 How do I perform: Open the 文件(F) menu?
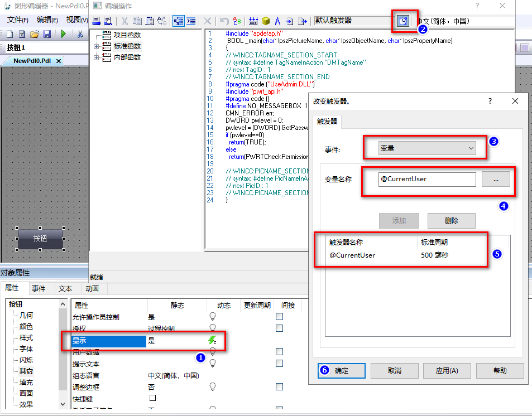point(17,20)
